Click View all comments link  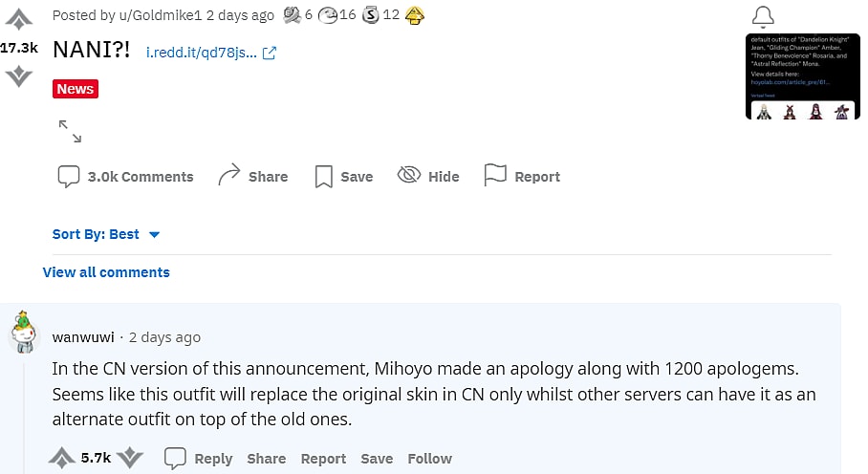point(106,272)
